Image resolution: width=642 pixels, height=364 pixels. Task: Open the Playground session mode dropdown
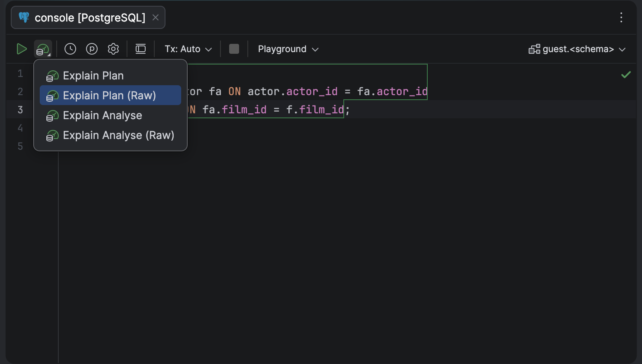click(x=288, y=49)
